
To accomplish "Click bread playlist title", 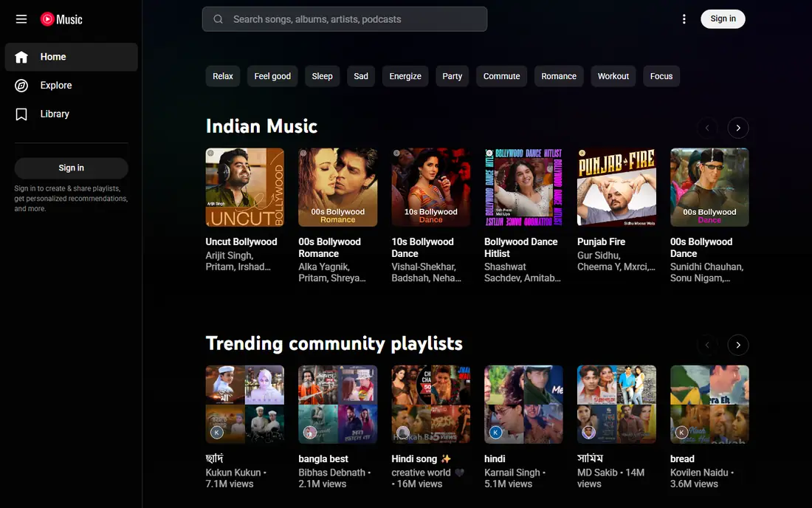I will coord(682,459).
